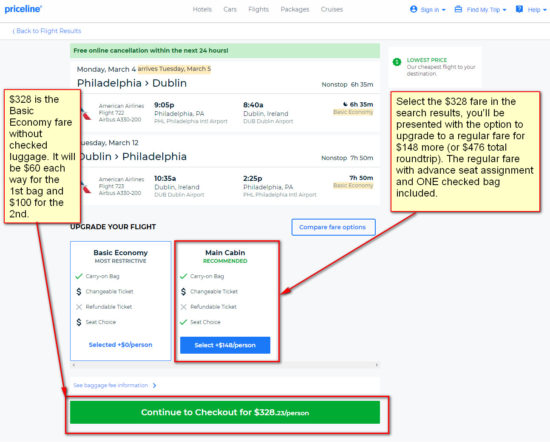Open the Cars section
550x442 pixels.
pyautogui.click(x=230, y=9)
